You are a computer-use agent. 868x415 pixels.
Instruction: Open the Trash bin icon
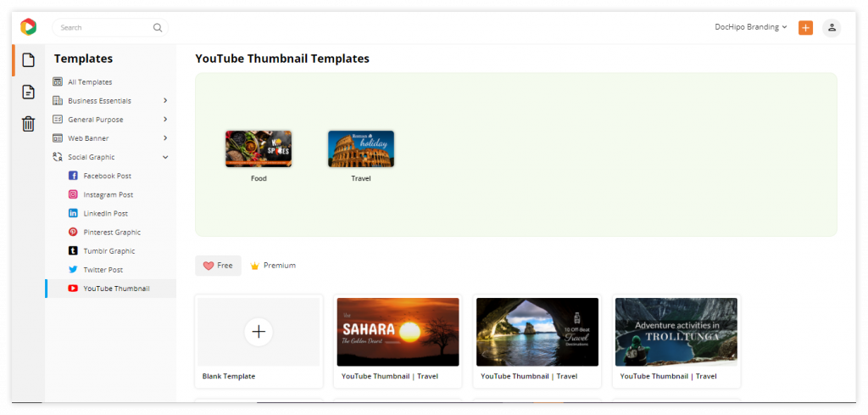click(x=28, y=124)
